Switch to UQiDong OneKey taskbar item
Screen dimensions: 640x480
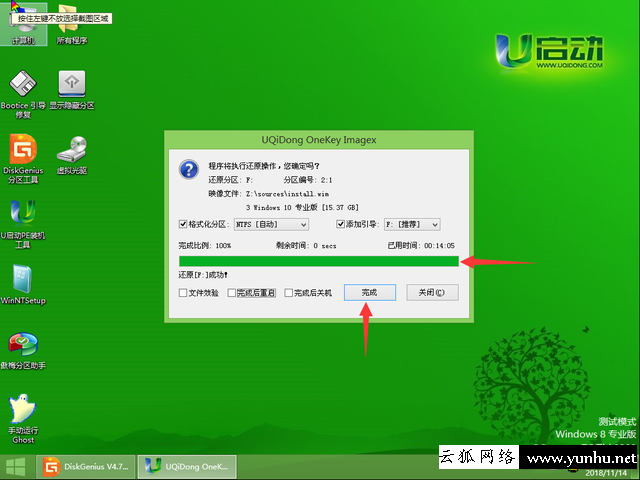(187, 467)
